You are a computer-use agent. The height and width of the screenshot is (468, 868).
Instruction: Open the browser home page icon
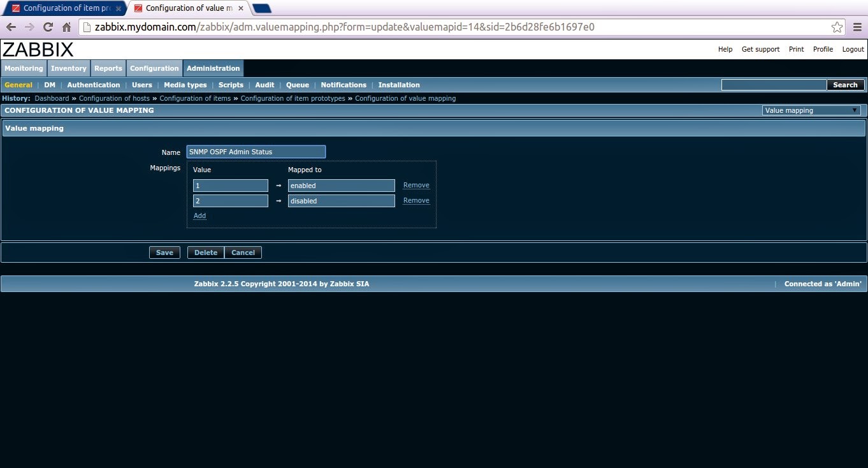[66, 27]
